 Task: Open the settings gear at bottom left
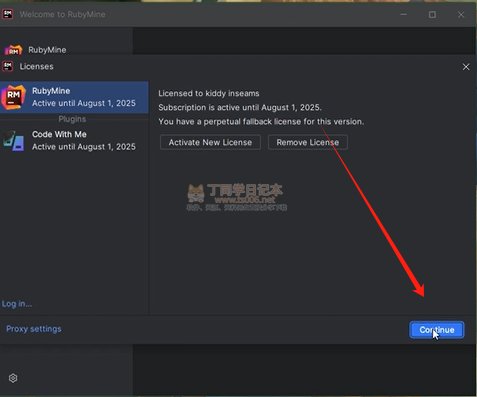pyautogui.click(x=13, y=378)
